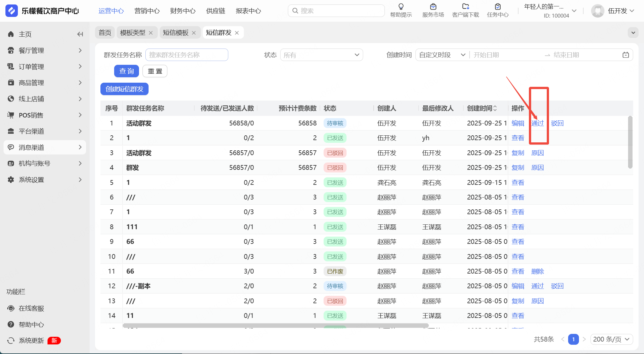Click the calendar icon in date range
The image size is (644, 354).
click(626, 55)
